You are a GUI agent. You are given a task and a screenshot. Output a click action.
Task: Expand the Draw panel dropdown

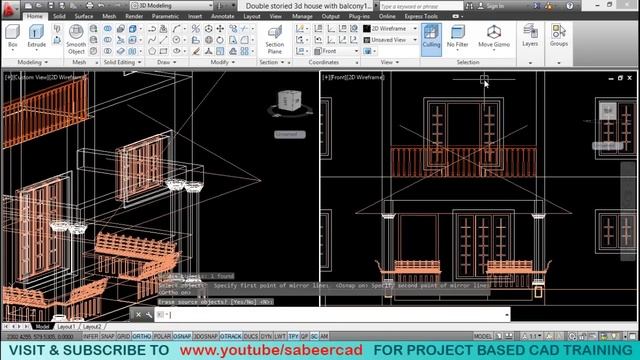click(x=167, y=62)
